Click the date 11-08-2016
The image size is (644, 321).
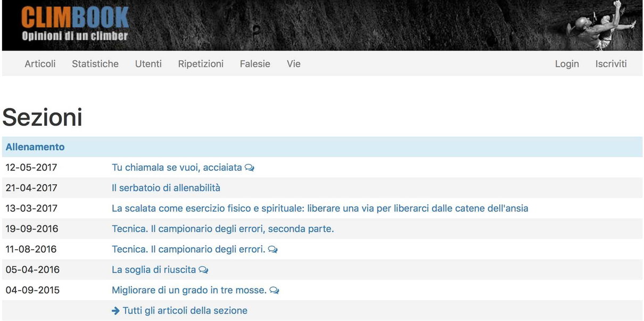(x=31, y=249)
